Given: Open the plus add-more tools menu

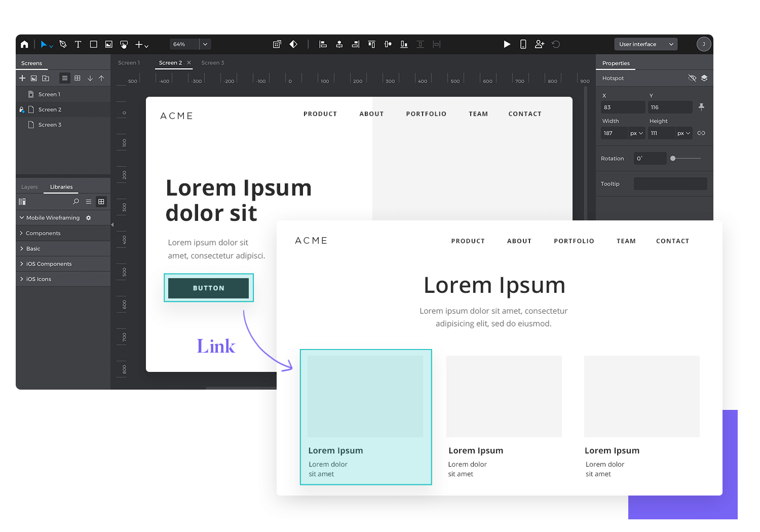Looking at the screenshot, I should [141, 45].
